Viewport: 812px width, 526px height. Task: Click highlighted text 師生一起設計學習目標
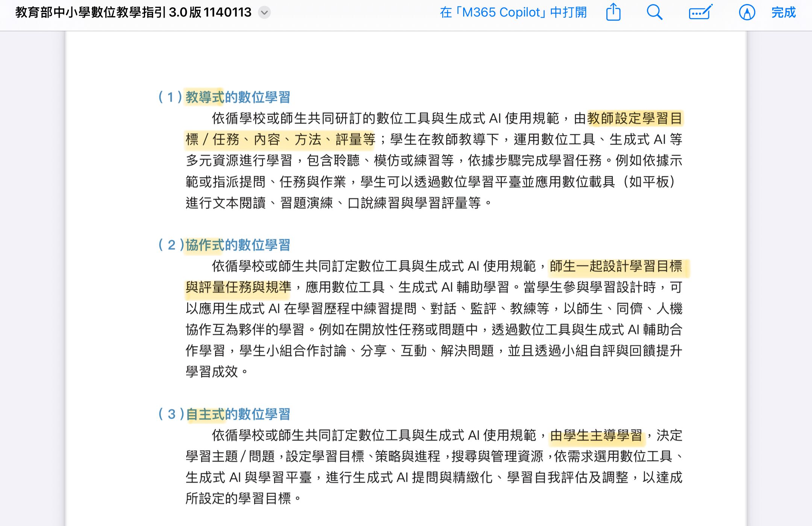point(616,266)
